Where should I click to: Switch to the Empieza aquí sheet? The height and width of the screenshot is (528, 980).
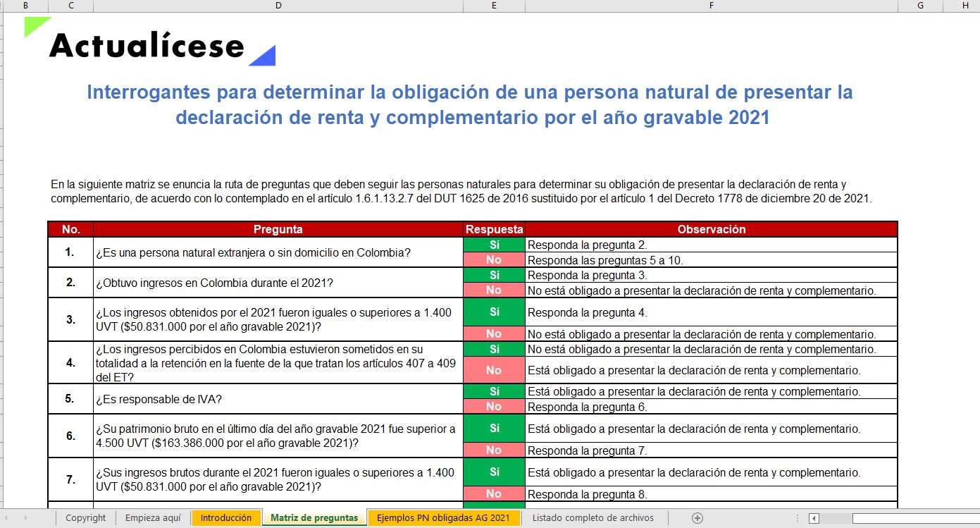coord(153,518)
